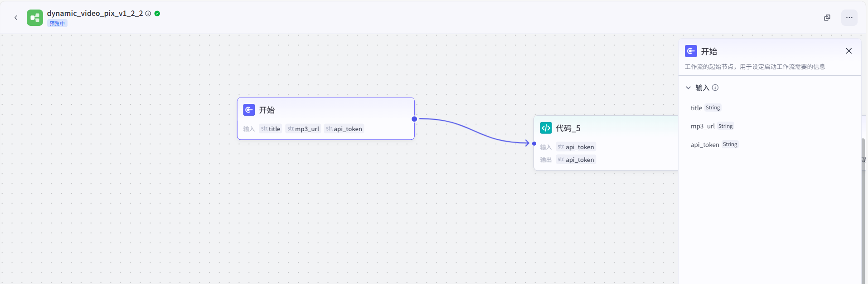Click the 开始 panel header icon

(691, 51)
